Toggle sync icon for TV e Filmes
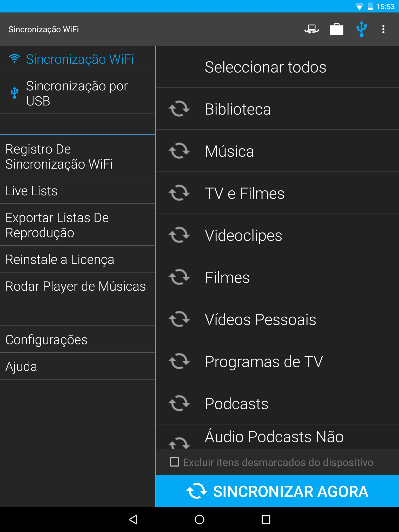Viewport: 399px width, 532px height. 179,193
